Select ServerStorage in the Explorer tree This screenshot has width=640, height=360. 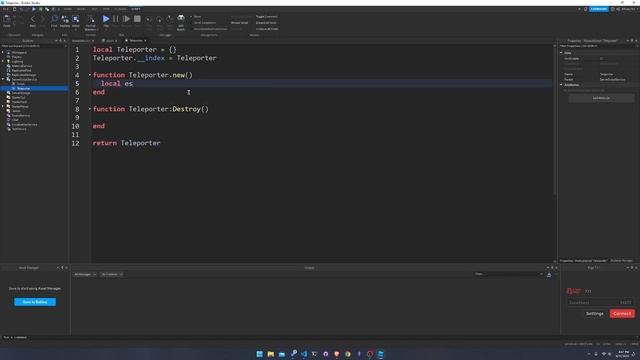click(20, 93)
